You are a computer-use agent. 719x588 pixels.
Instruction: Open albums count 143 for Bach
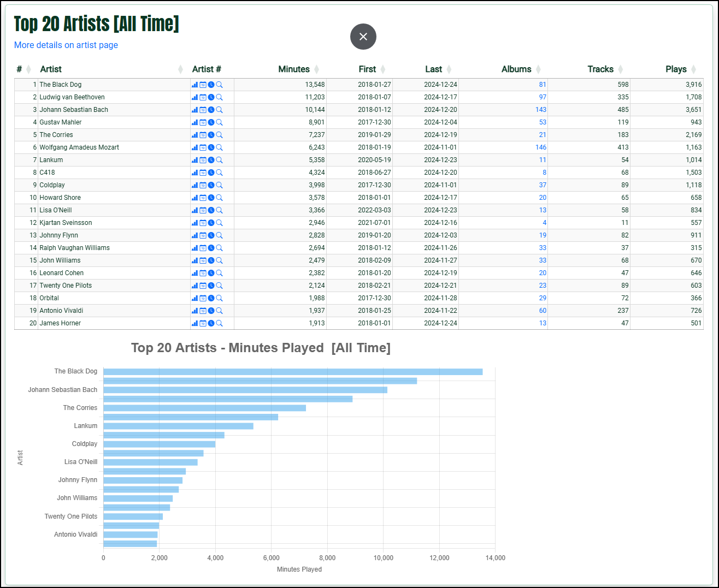[541, 110]
